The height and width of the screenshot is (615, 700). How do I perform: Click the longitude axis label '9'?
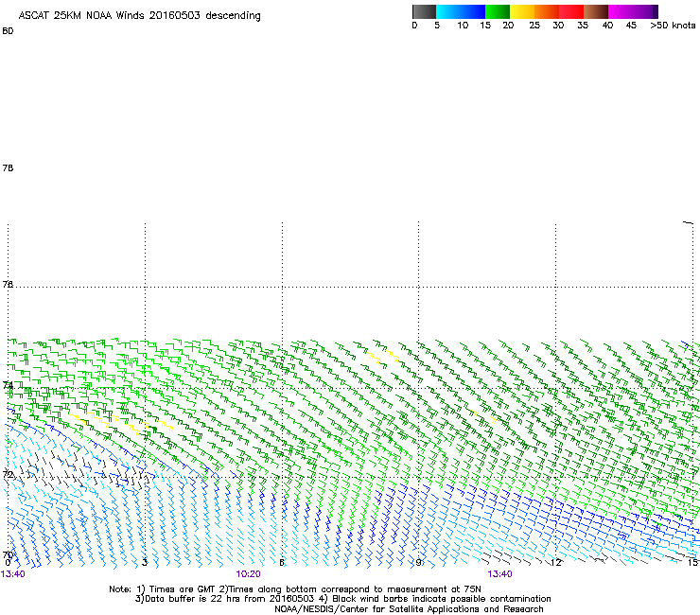418,563
